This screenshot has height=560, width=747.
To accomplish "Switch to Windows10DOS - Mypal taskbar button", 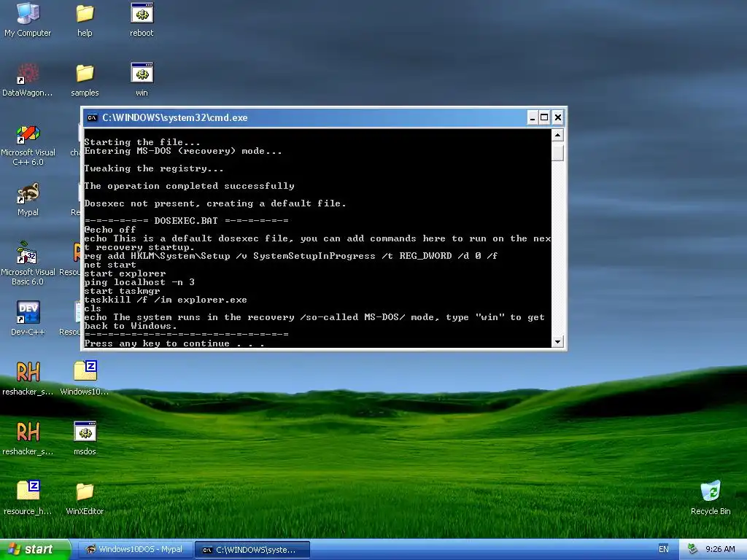I will pyautogui.click(x=135, y=550).
